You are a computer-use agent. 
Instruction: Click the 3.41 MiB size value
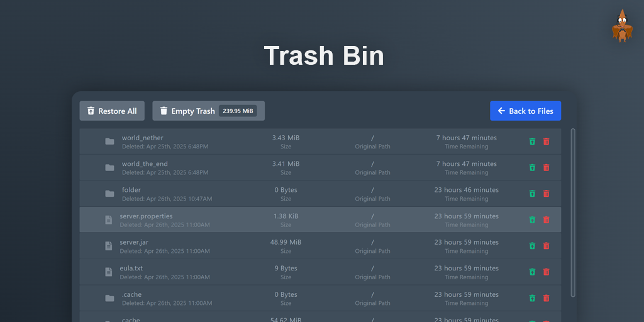tap(286, 164)
